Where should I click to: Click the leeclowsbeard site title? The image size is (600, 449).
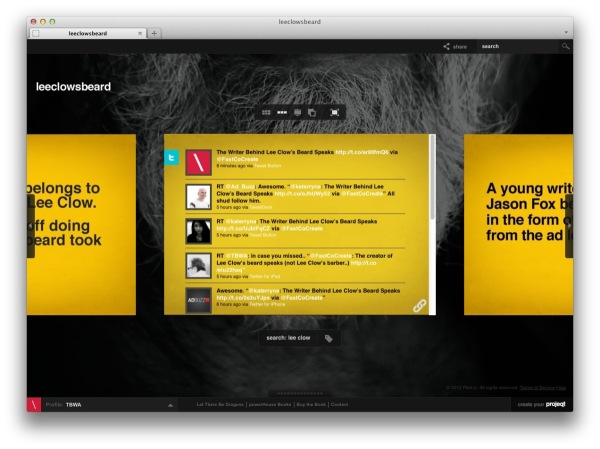[73, 87]
